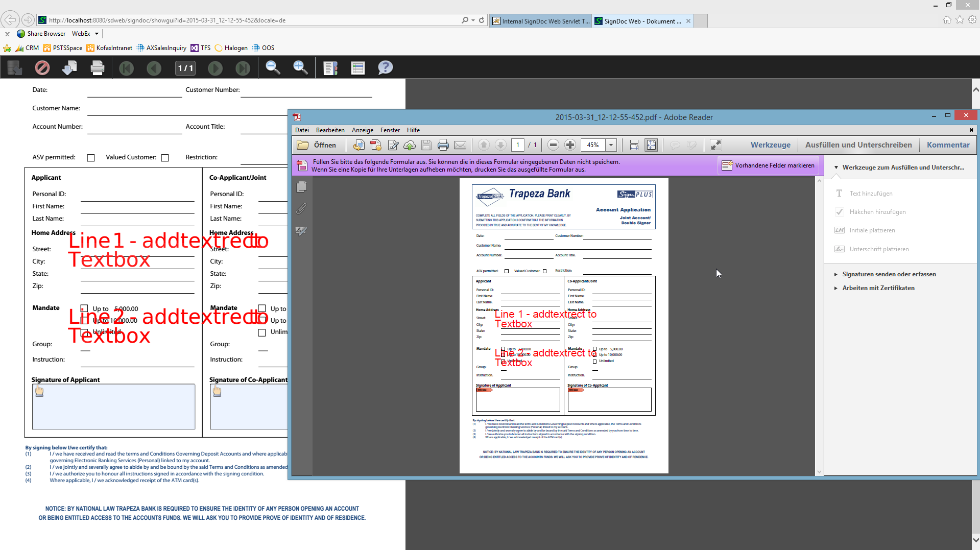Screen dimensions: 980x550
Task: Open the address bar search dropdown arrow
Action: click(x=473, y=20)
